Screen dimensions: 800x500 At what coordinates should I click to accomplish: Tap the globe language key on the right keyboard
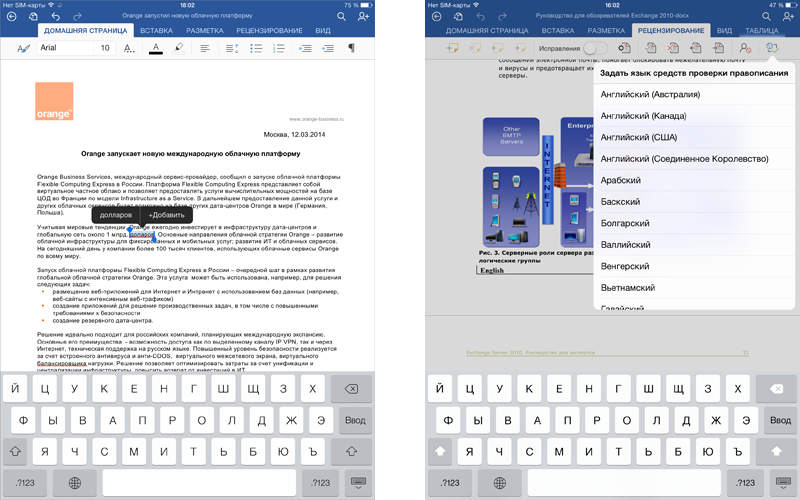point(500,483)
